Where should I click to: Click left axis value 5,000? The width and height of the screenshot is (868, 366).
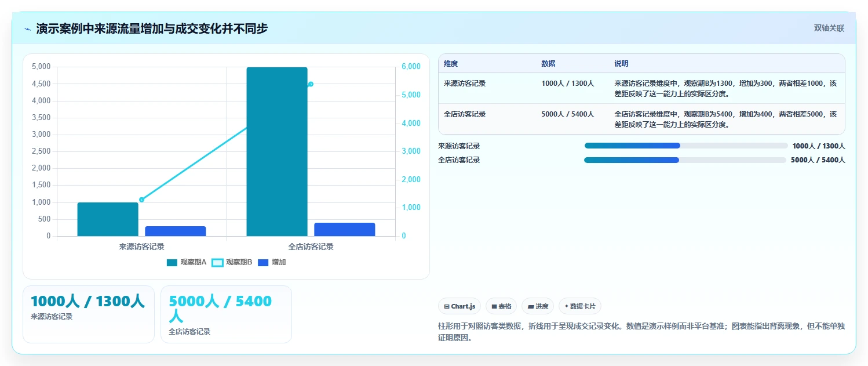pos(41,67)
